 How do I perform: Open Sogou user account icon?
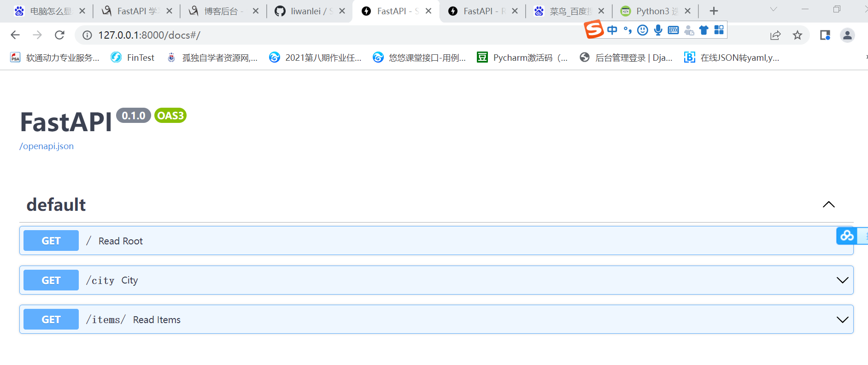(689, 30)
